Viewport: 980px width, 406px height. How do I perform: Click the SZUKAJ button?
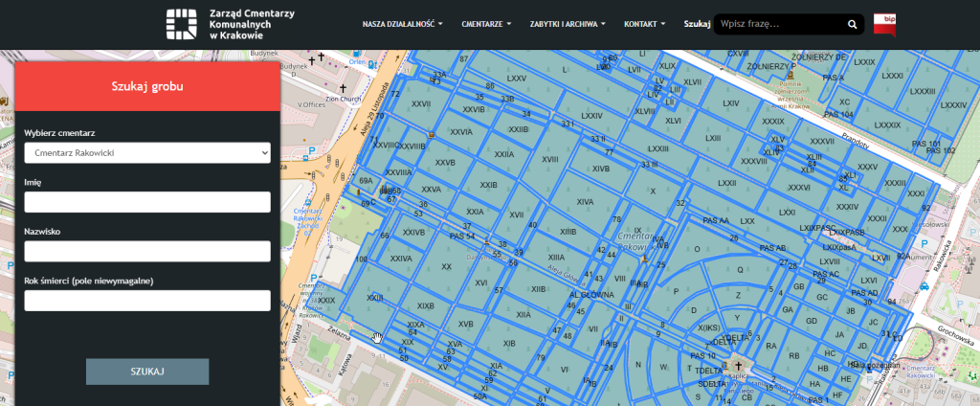[x=147, y=372]
